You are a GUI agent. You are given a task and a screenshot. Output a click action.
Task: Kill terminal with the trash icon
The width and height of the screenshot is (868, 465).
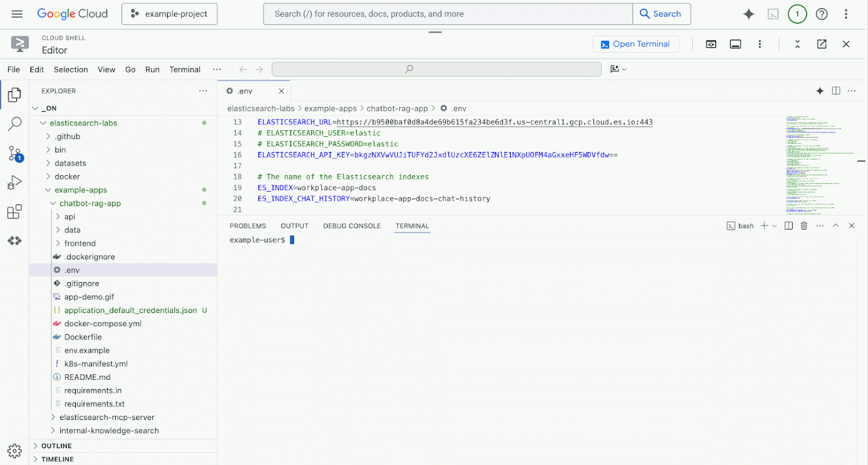click(x=804, y=226)
